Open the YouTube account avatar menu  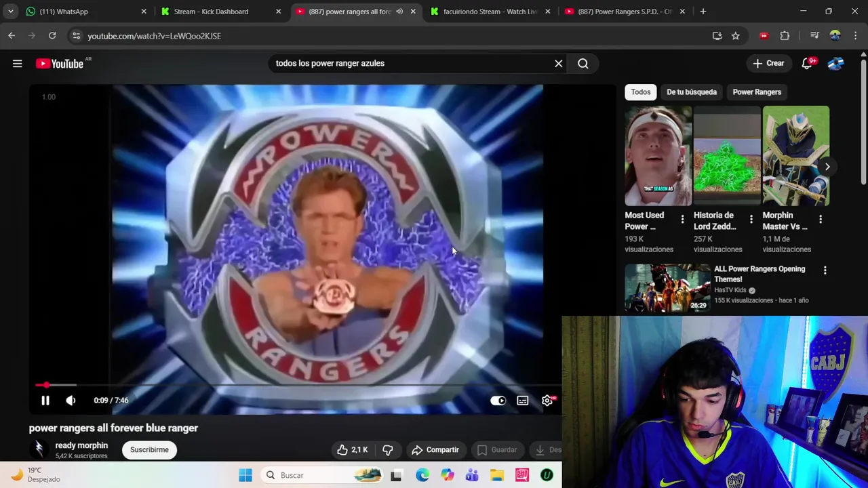click(x=835, y=63)
